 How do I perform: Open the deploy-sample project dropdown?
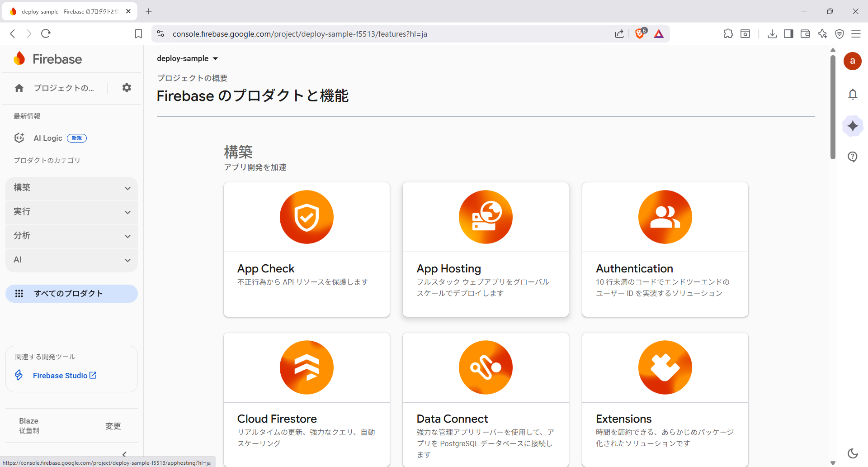[x=188, y=58]
